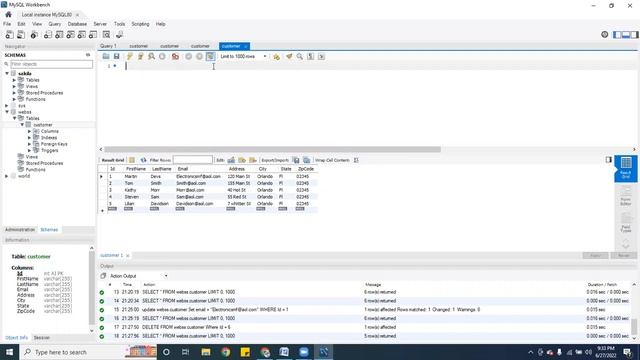Toggle the left sidebar panel visibility
640x360 pixels.
[618, 35]
